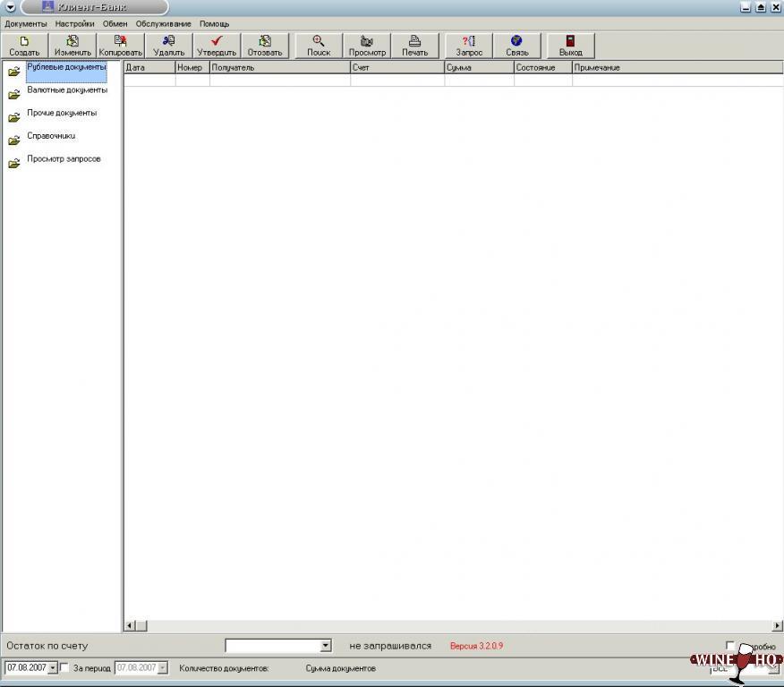Select Справочники in the left panel

[x=51, y=136]
